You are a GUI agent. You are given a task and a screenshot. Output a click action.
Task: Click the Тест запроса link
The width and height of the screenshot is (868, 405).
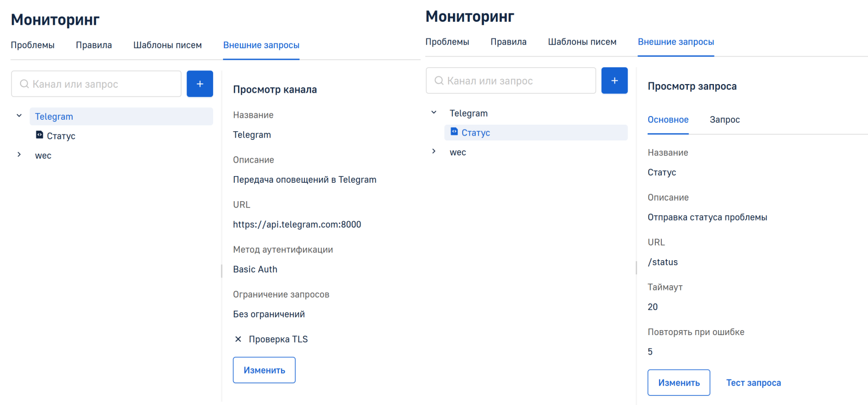[754, 383]
